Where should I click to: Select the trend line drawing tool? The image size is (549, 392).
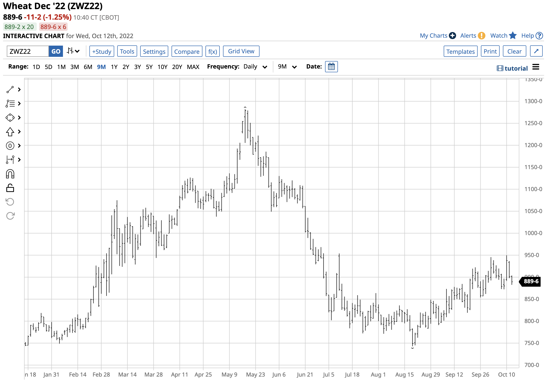[10, 90]
